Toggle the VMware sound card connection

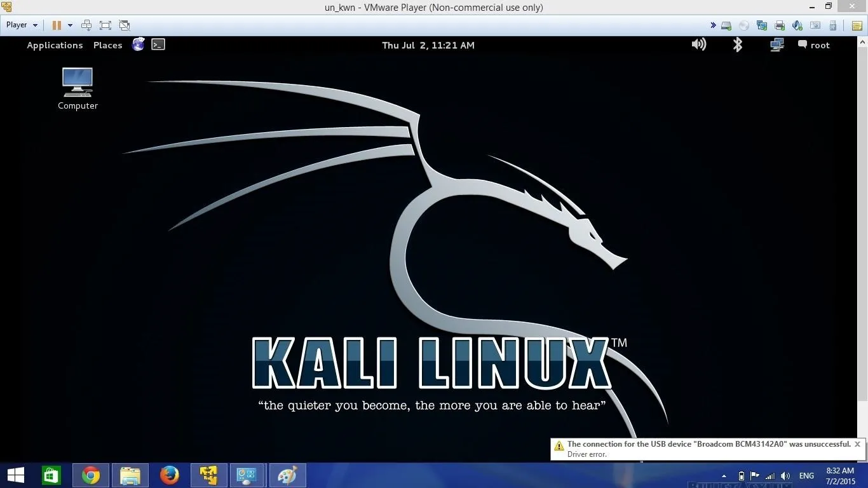click(797, 25)
